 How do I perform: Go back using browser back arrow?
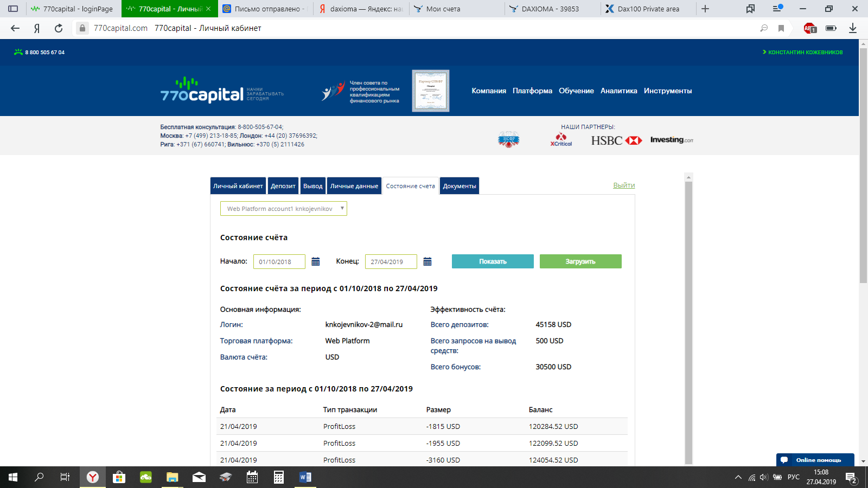click(15, 28)
